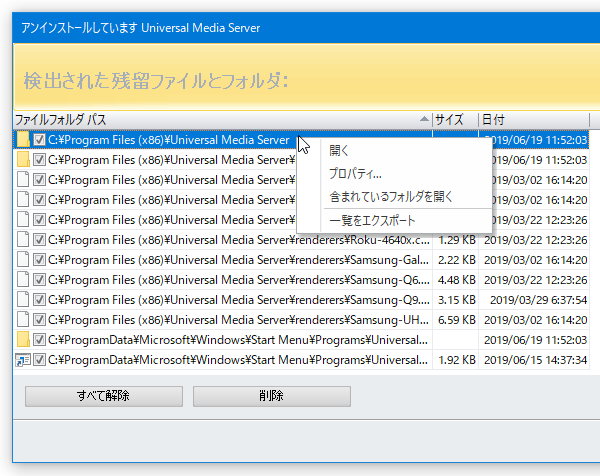Viewport: 600px width, 476px height.
Task: Click file icon of Samsung-Q9... row
Action: pos(23,300)
